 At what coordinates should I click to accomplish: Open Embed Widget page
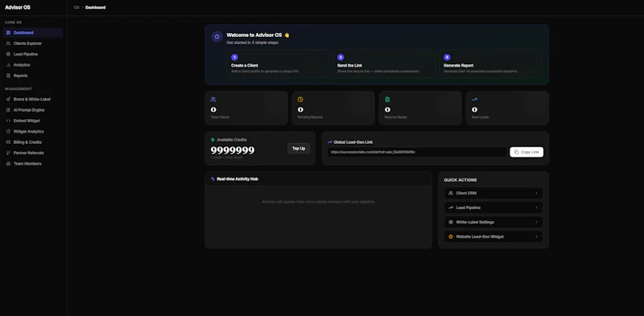pos(33,121)
